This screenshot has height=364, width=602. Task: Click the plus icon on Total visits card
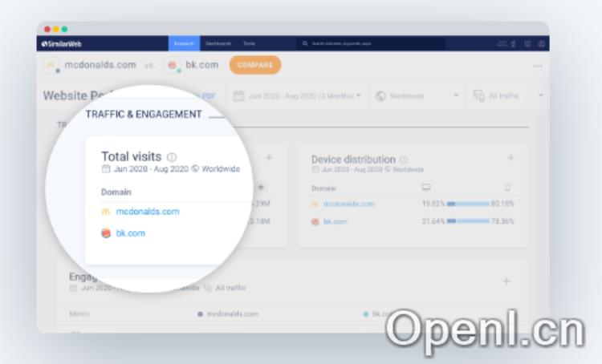coord(269,158)
